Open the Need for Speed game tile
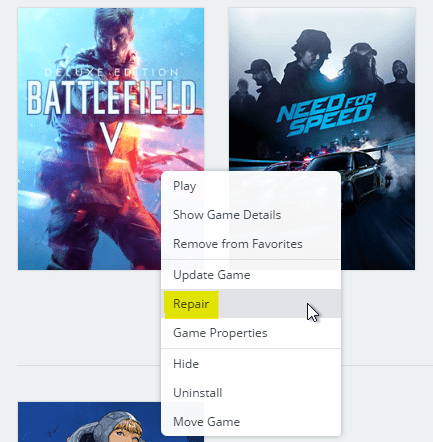Viewport: 433px width, 442px height. [x=322, y=90]
